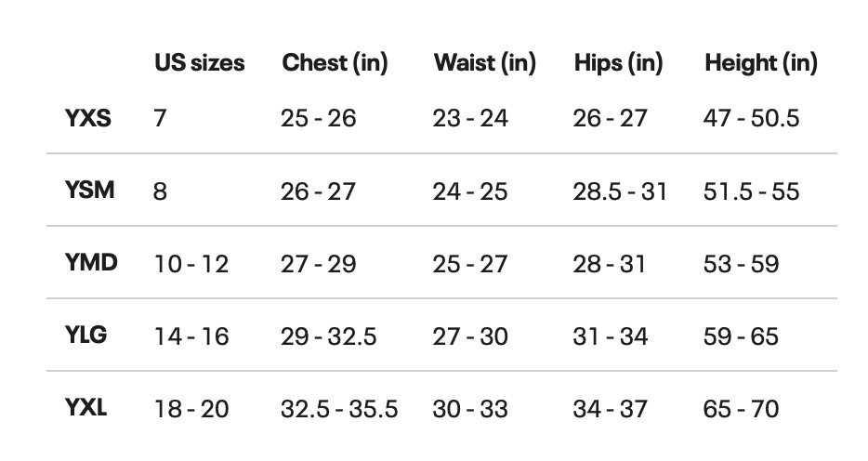This screenshot has width=868, height=461.
Task: Select the YXS size row label
Action: [x=88, y=118]
